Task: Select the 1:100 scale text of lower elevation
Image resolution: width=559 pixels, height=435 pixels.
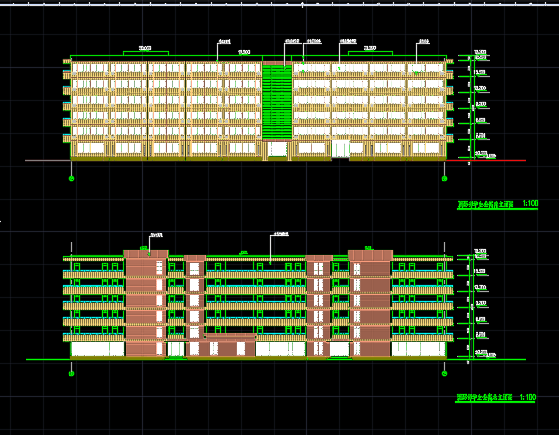Action: (x=528, y=397)
